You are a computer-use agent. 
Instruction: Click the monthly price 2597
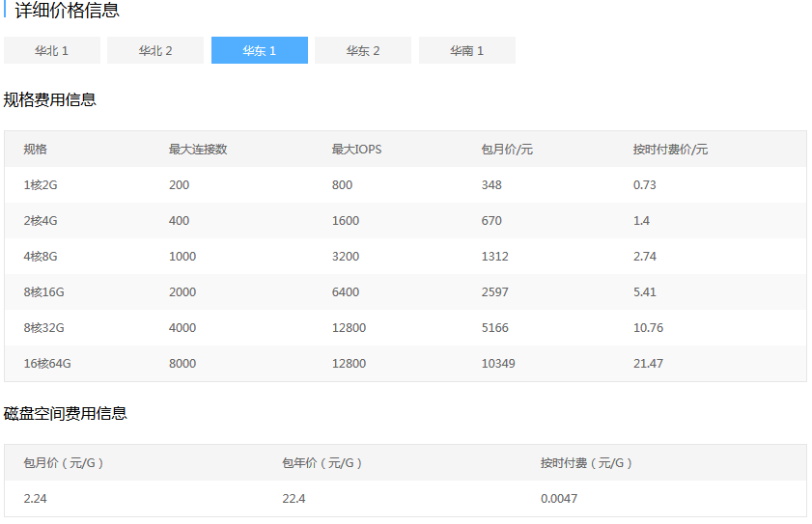(x=495, y=292)
